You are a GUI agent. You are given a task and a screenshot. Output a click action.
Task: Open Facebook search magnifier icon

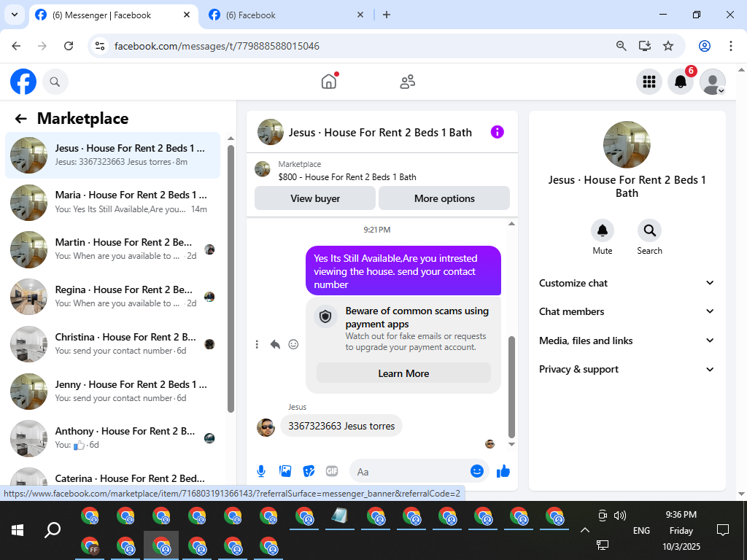coord(55,82)
